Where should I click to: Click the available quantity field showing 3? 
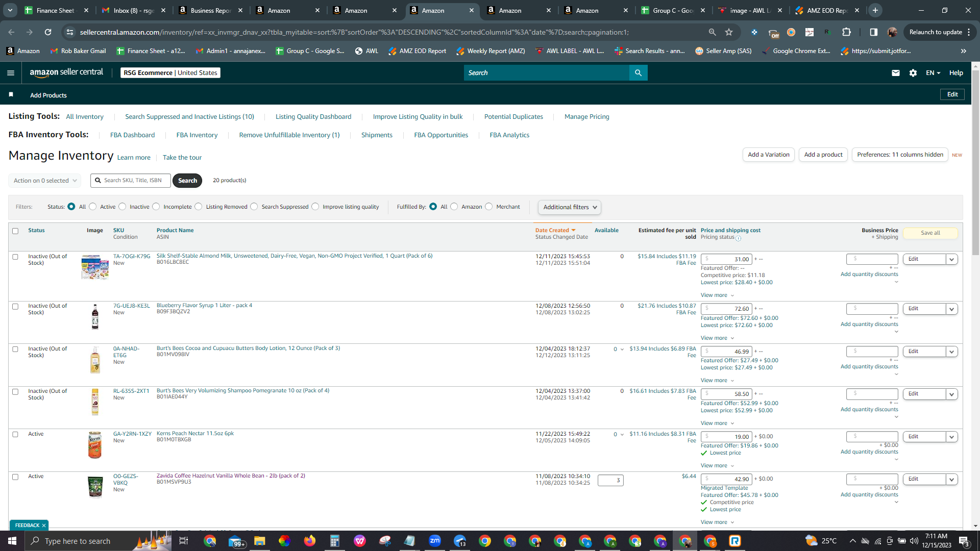(x=610, y=481)
